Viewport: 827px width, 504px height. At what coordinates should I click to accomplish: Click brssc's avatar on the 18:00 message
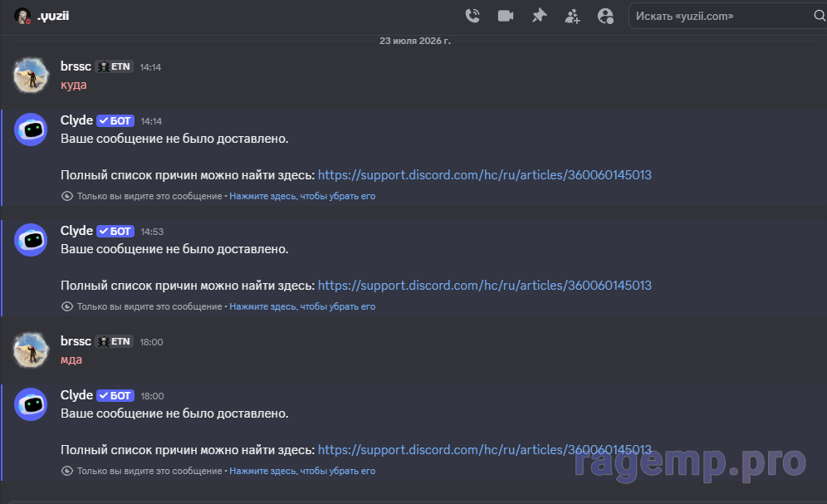[x=31, y=350]
